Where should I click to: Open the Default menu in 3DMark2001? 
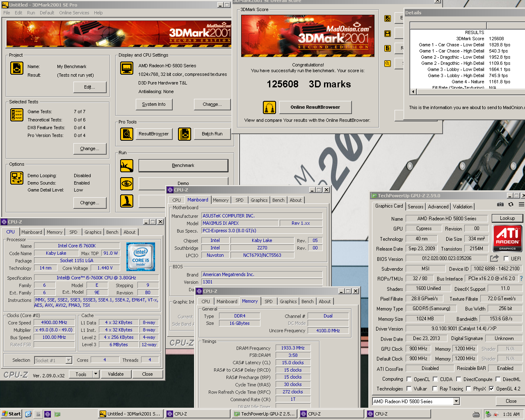[47, 13]
